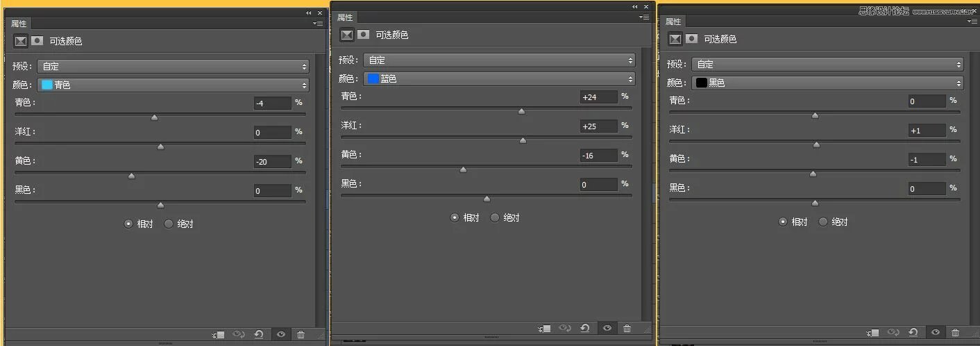Toggle layer visibility eye in Black panel
Viewport: 980px width, 346px height.
point(936,333)
